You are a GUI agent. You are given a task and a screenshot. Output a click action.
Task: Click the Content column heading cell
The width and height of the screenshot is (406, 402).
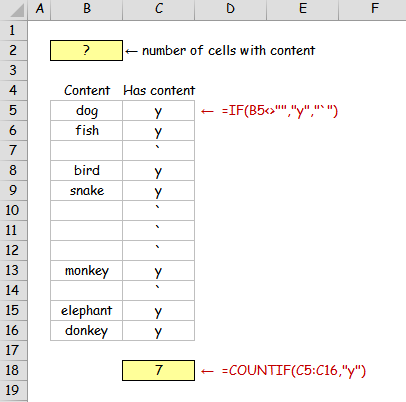(x=87, y=90)
